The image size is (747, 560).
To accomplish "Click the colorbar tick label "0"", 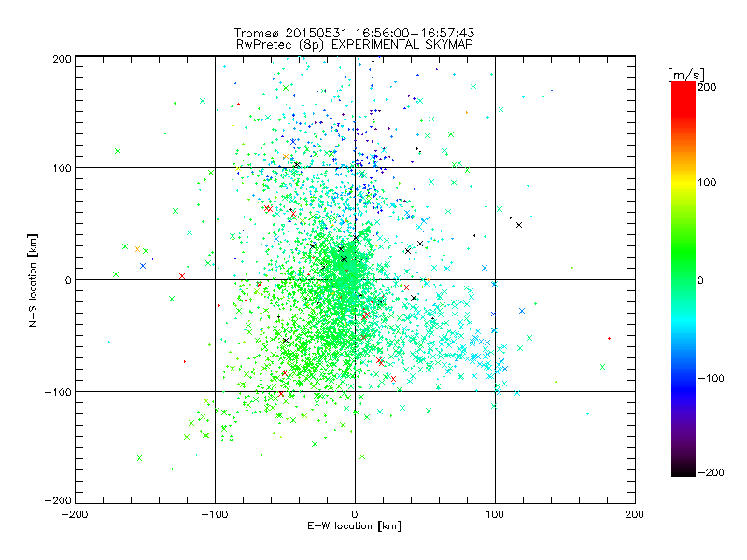I will tap(700, 280).
